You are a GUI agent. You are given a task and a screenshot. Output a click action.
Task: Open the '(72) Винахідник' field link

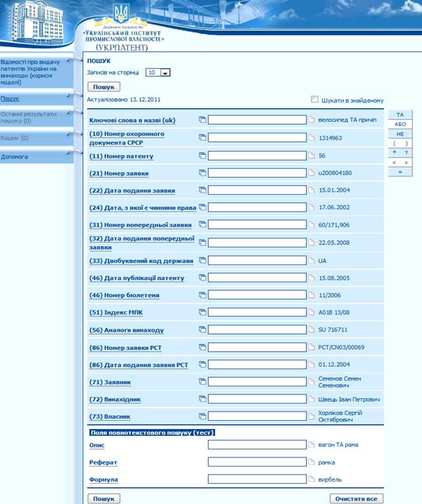point(115,400)
